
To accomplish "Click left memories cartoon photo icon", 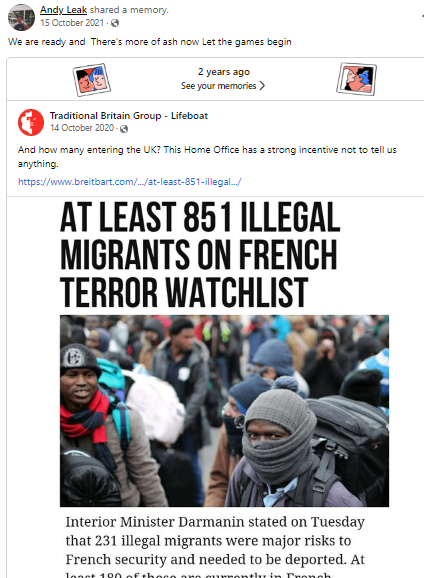I will pyautogui.click(x=92, y=79).
